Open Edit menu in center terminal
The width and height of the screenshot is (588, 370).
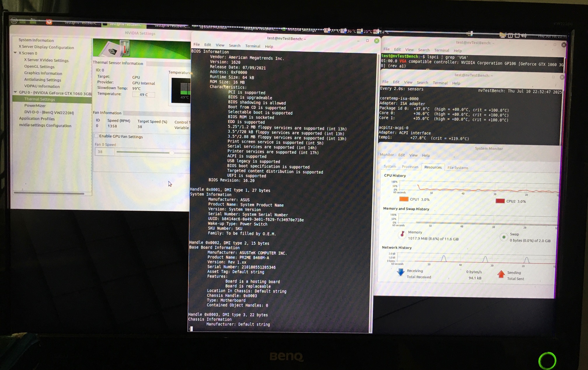[x=207, y=45]
